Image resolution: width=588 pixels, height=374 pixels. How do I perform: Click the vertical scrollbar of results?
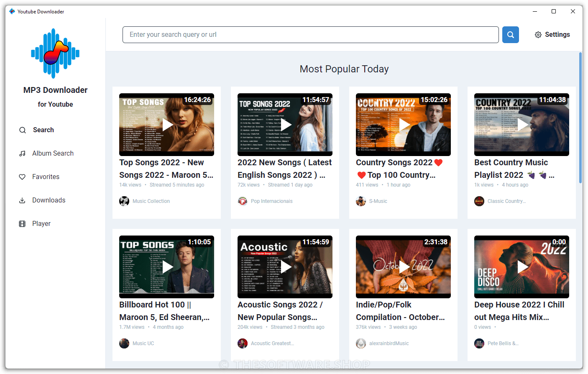[580, 118]
